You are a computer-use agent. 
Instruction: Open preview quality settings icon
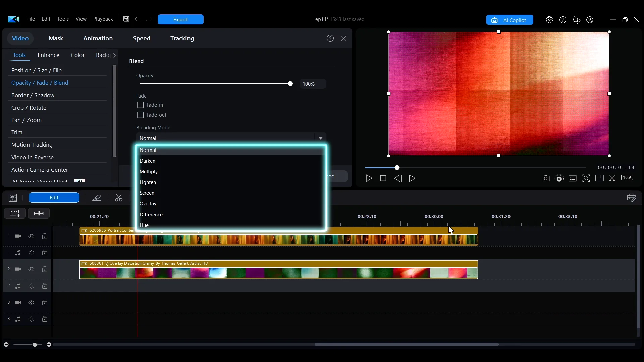pos(559,178)
